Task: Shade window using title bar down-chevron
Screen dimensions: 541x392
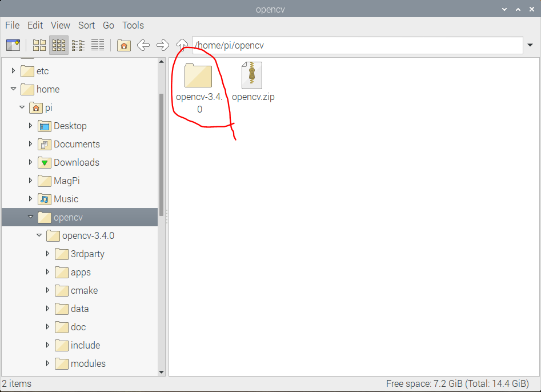Action: 504,9
